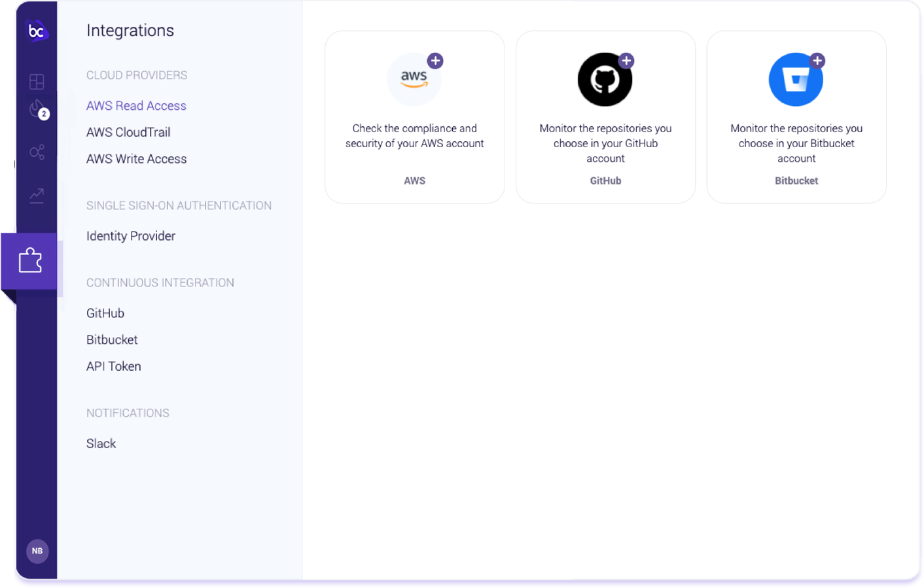Select AWS Read Access in the menu
The image size is (924, 588).
click(136, 106)
